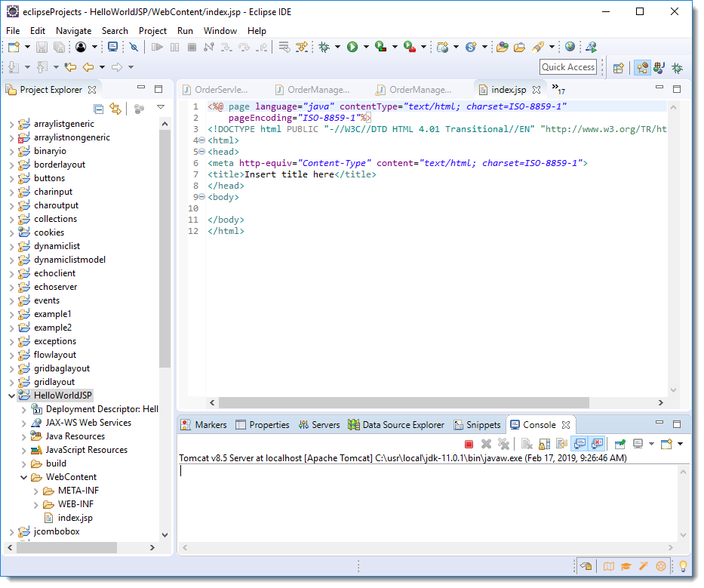Click the Resume debug icon
This screenshot has width=704, height=588.
[157, 47]
